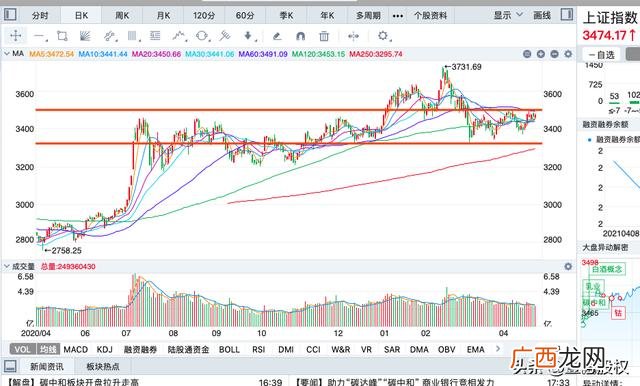This screenshot has width=640, height=386.
Task: Select the linked-nodes channel drawing tool
Action: (x=109, y=36)
